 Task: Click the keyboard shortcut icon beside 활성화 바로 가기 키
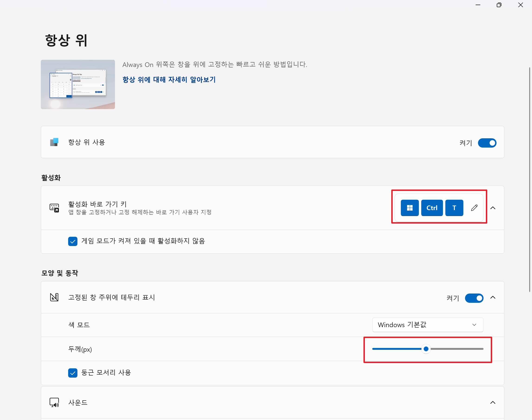point(54,208)
